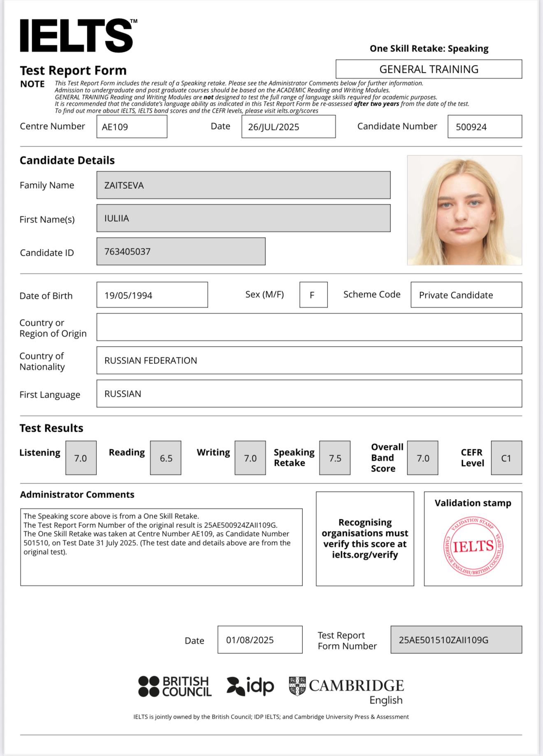The image size is (543, 756).
Task: Click the test Date field showing 26/JUL/2025
Action: pos(288,127)
